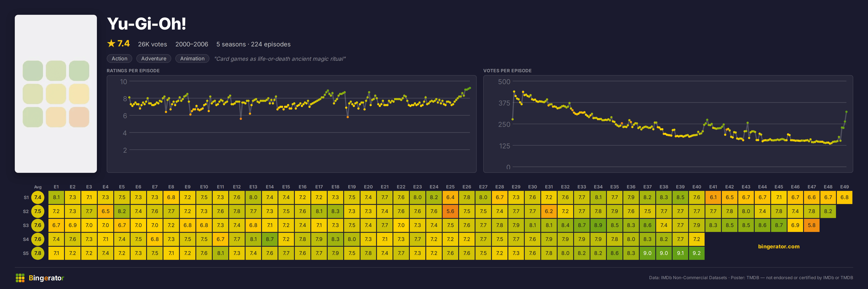The width and height of the screenshot is (868, 289).
Task: Click the gold star rating icon
Action: click(x=111, y=44)
